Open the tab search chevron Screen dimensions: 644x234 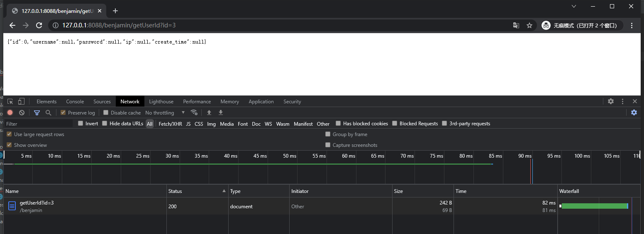pyautogui.click(x=574, y=6)
